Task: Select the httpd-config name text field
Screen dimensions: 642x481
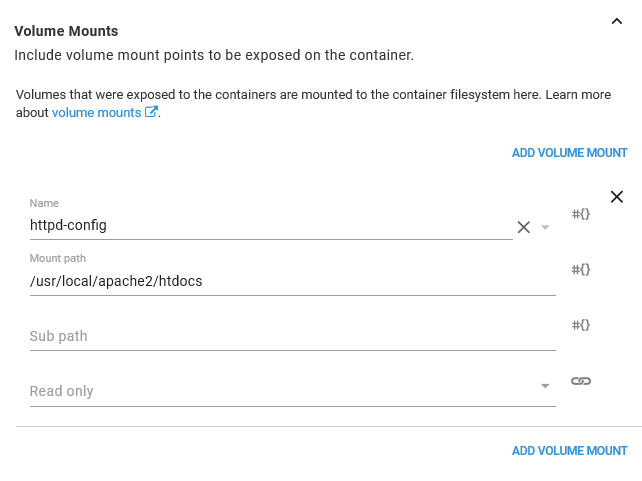Action: [270, 226]
